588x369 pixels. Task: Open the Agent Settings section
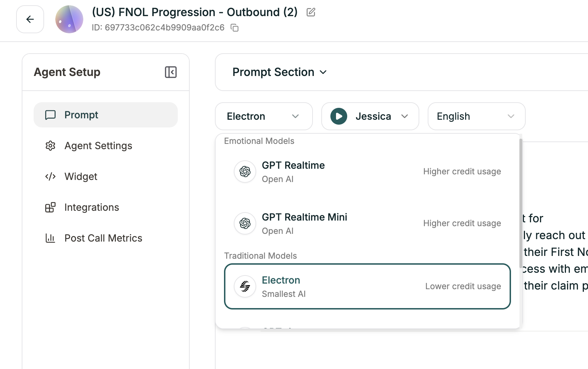[98, 146]
